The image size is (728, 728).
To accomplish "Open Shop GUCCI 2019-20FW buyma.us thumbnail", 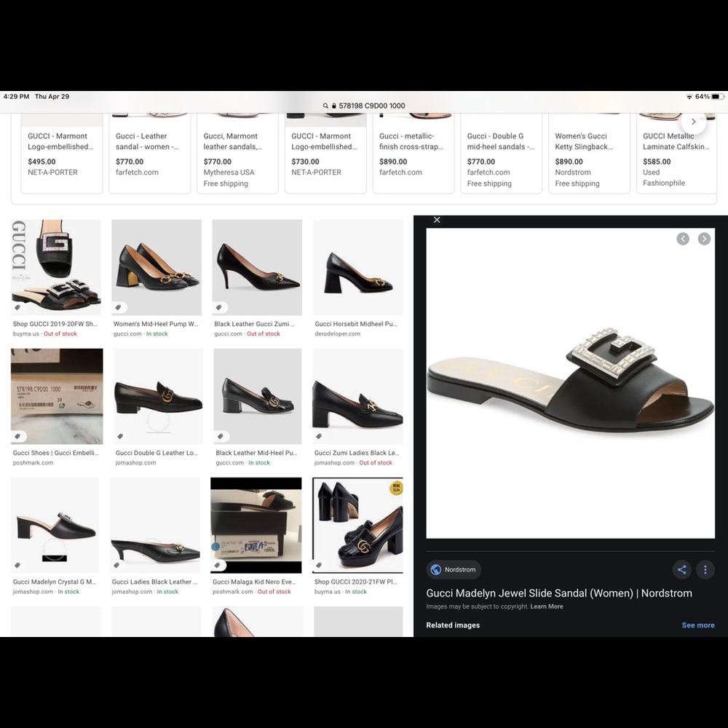I will 56,267.
